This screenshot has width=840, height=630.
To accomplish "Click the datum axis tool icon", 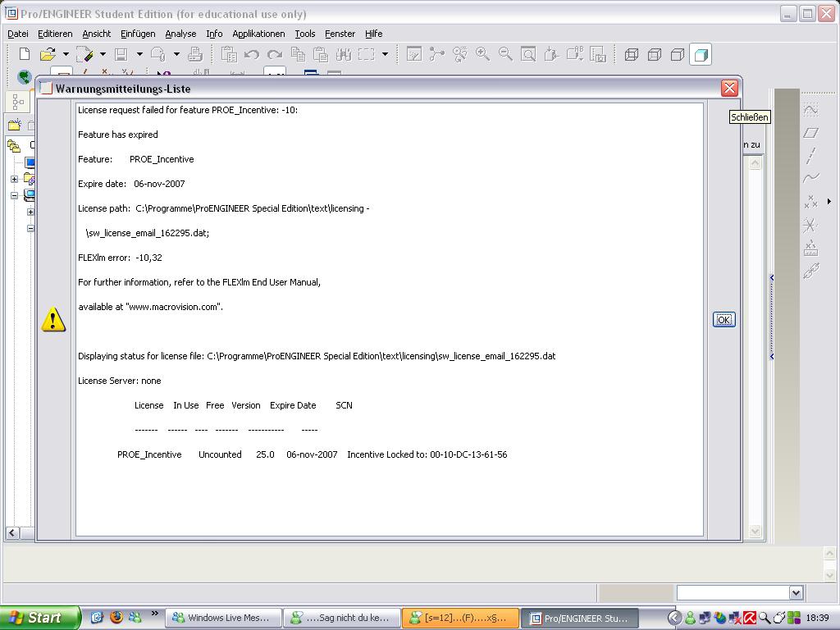I will (811, 155).
